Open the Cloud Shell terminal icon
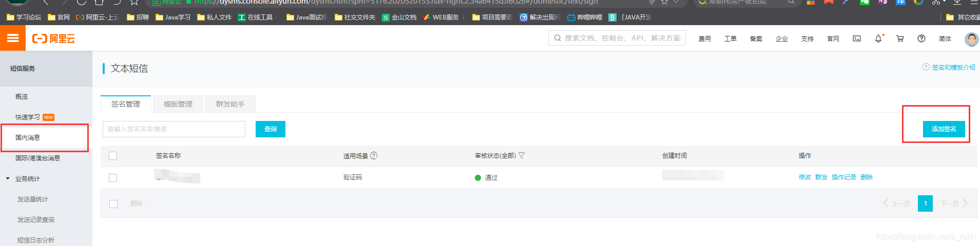Screen dimensions: 980x246 pyautogui.click(x=857, y=38)
